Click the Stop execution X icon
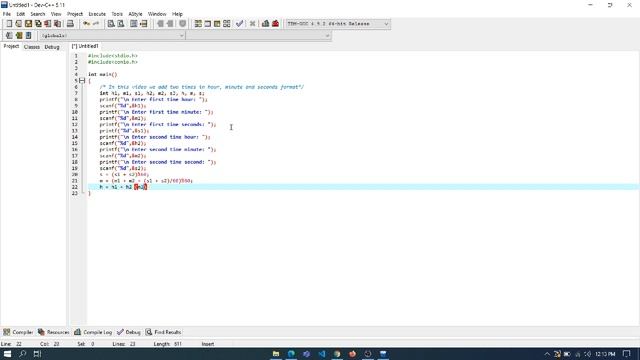 (x=252, y=24)
